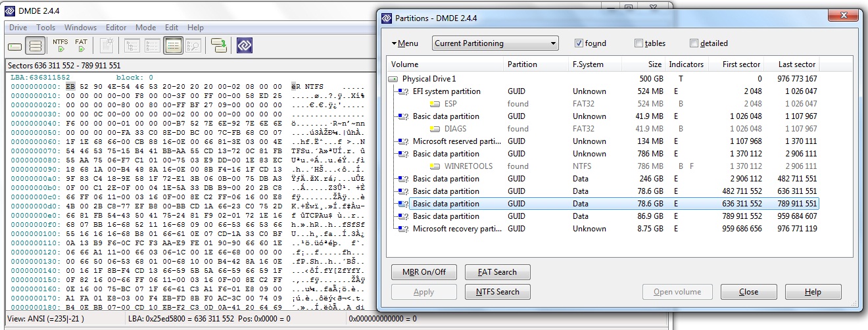Image resolution: width=868 pixels, height=330 pixels.
Task: Click the grayed Apply button
Action: (423, 292)
